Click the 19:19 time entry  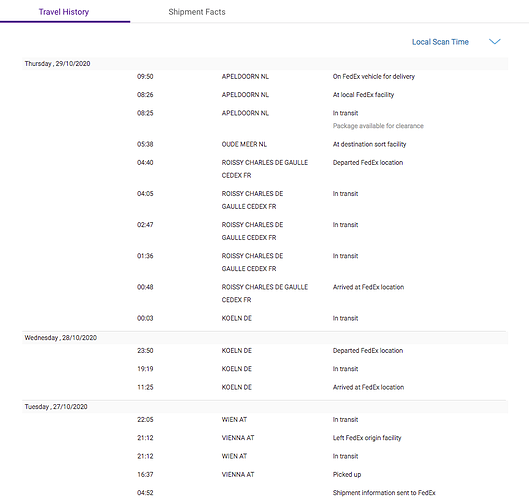[145, 369]
